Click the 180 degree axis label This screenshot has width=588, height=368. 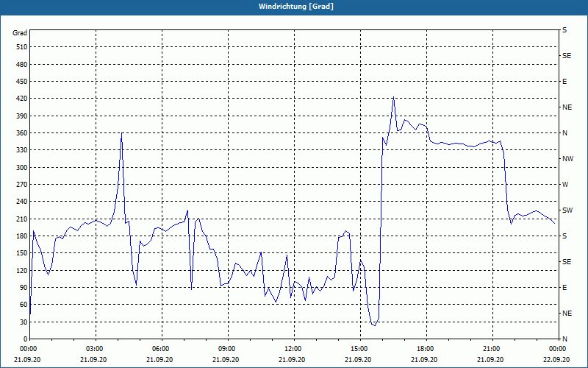22,236
